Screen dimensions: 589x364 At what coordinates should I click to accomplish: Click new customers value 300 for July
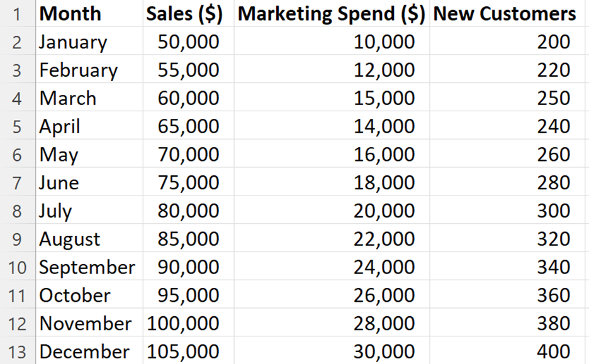pyautogui.click(x=507, y=210)
